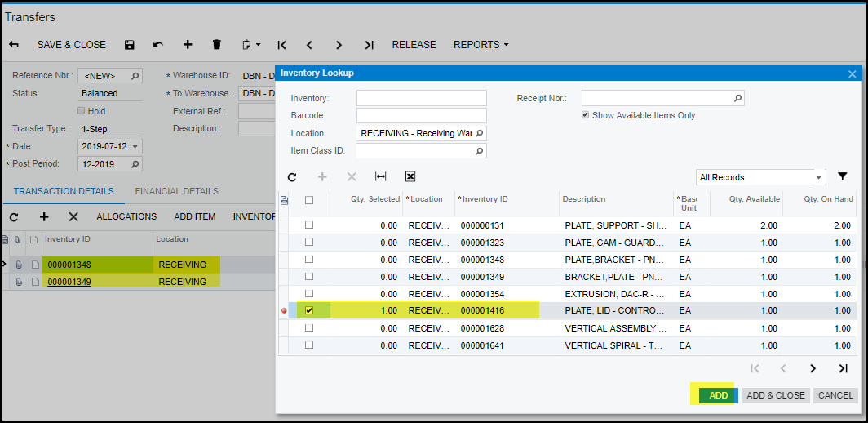Screen dimensions: 868x423
Task: Click the save disk icon in Transfers toolbar
Action: (x=130, y=45)
